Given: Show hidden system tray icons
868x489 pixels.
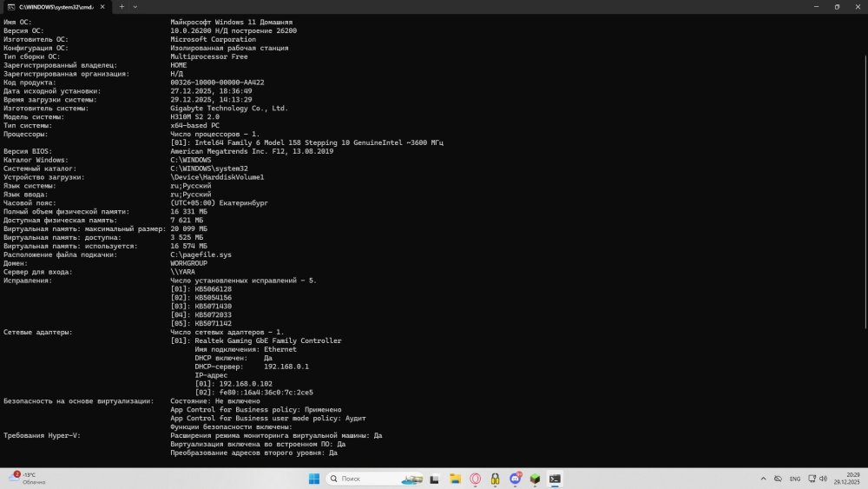Looking at the screenshot, I should 763,479.
